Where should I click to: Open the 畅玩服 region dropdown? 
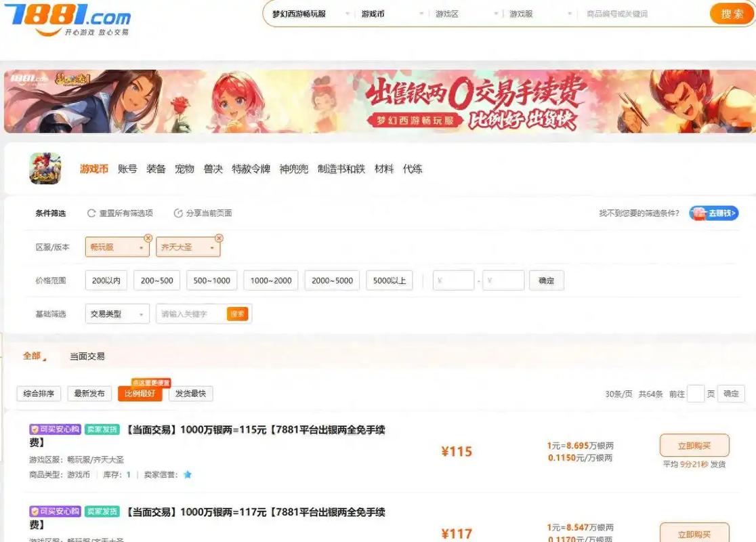click(x=117, y=247)
